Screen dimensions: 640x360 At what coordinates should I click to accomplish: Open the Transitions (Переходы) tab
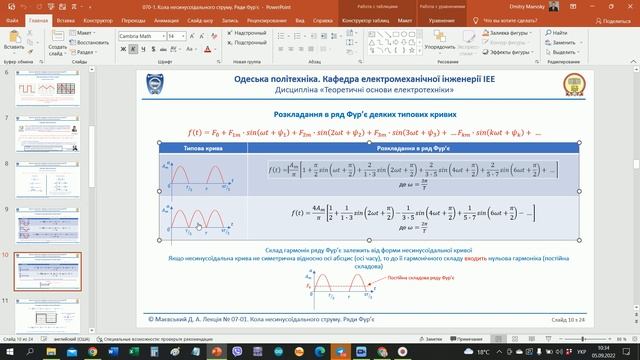pyautogui.click(x=133, y=20)
